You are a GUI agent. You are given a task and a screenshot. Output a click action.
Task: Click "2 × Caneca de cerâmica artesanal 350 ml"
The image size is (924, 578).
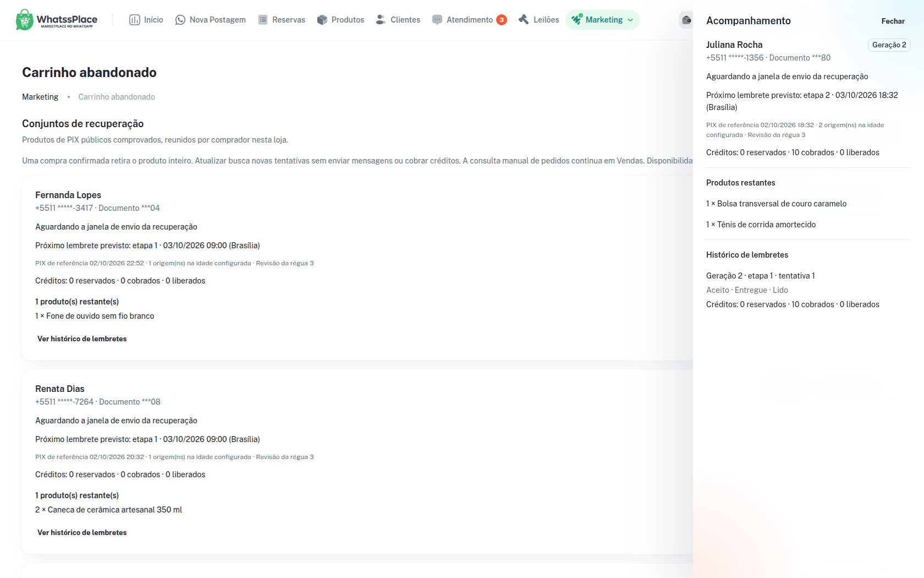108,510
